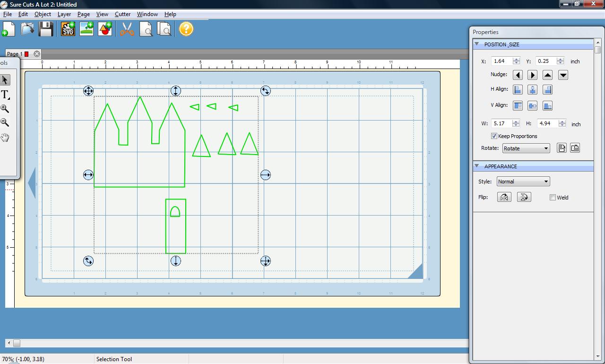Close the Page 1 tab
The height and width of the screenshot is (364, 605).
[37, 54]
